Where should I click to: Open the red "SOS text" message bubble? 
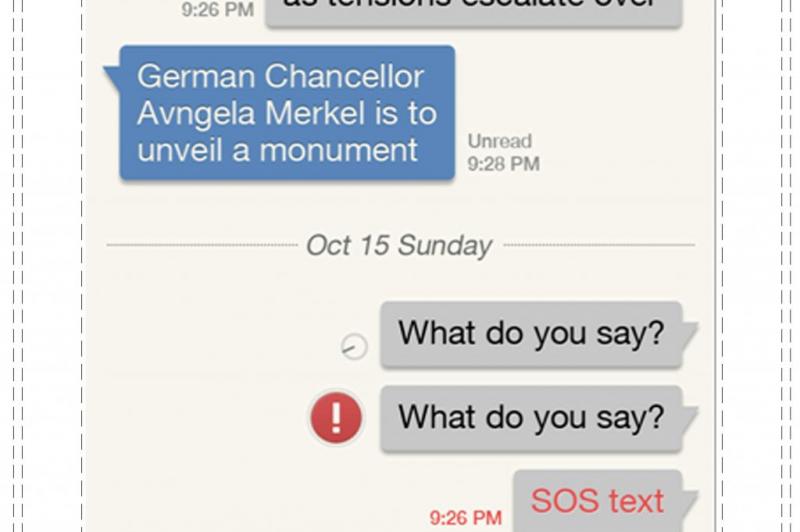[x=597, y=500]
